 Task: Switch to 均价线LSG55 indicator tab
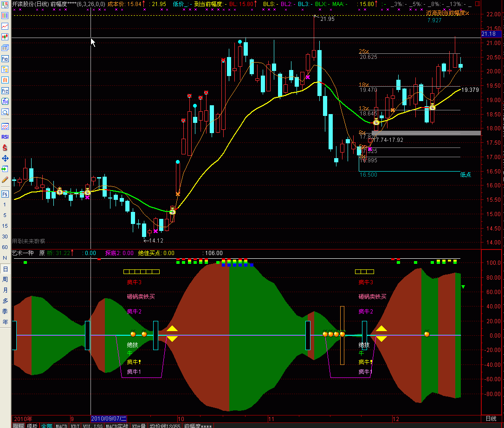coord(165,426)
